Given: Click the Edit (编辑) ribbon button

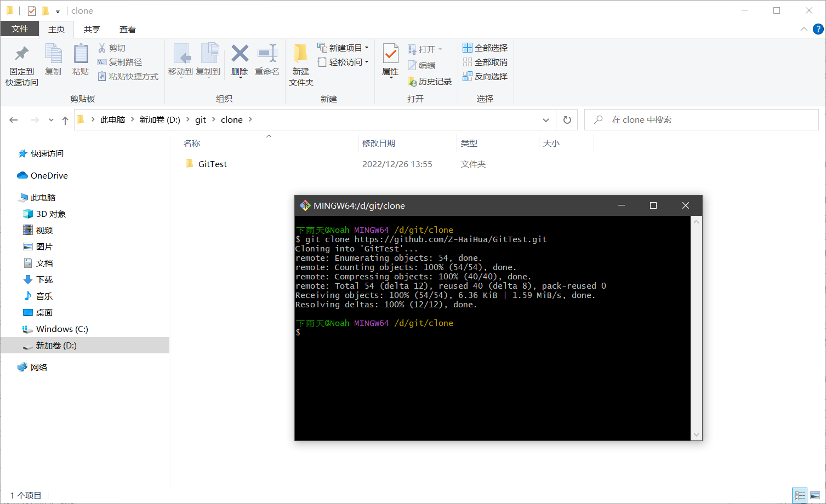Looking at the screenshot, I should click(421, 65).
